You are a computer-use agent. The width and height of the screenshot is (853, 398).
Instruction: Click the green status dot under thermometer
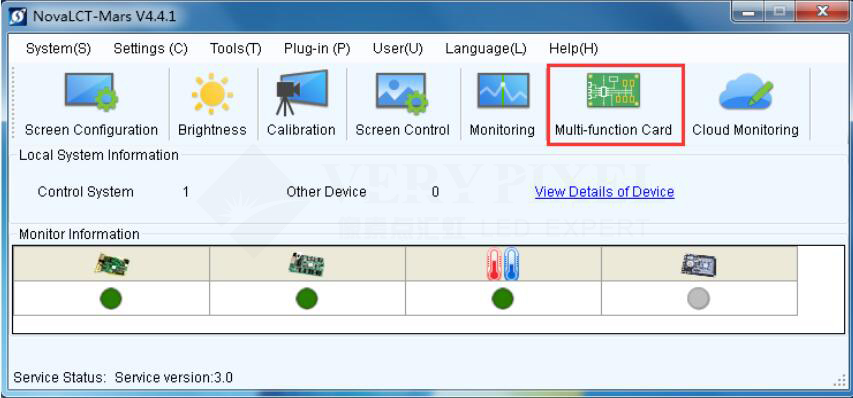[503, 298]
